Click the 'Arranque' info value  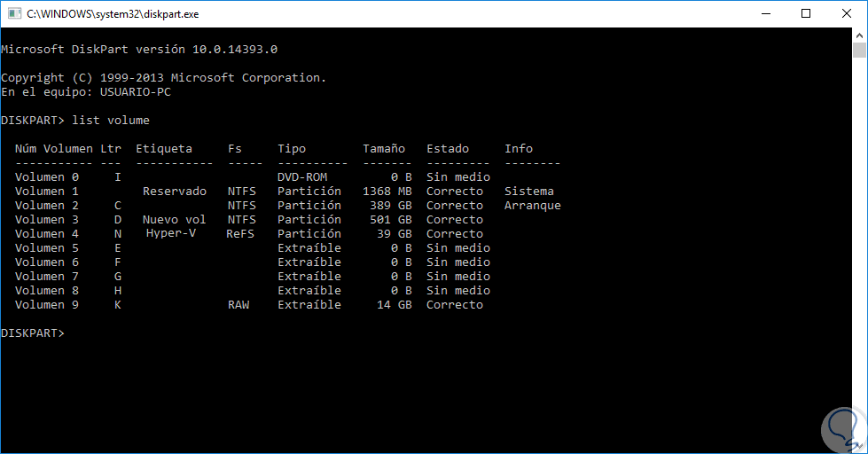coord(533,206)
